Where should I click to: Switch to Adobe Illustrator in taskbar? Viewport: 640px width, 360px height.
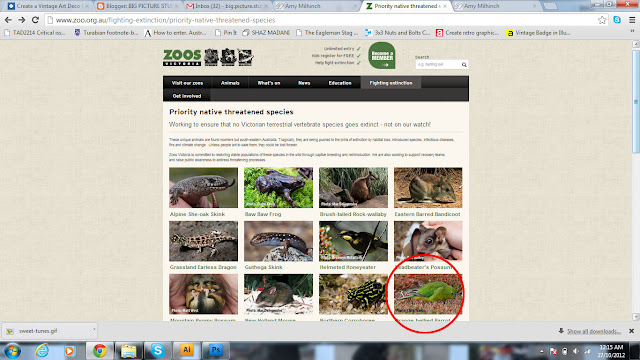187,350
